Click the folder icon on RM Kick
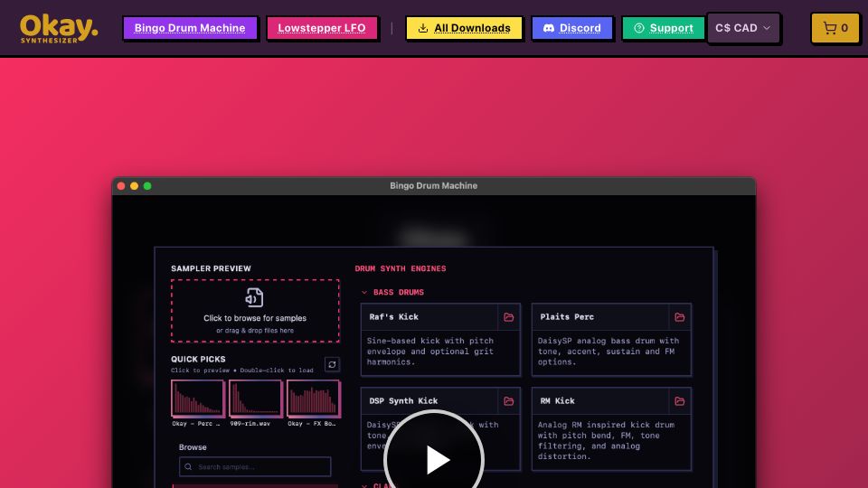 click(x=680, y=401)
